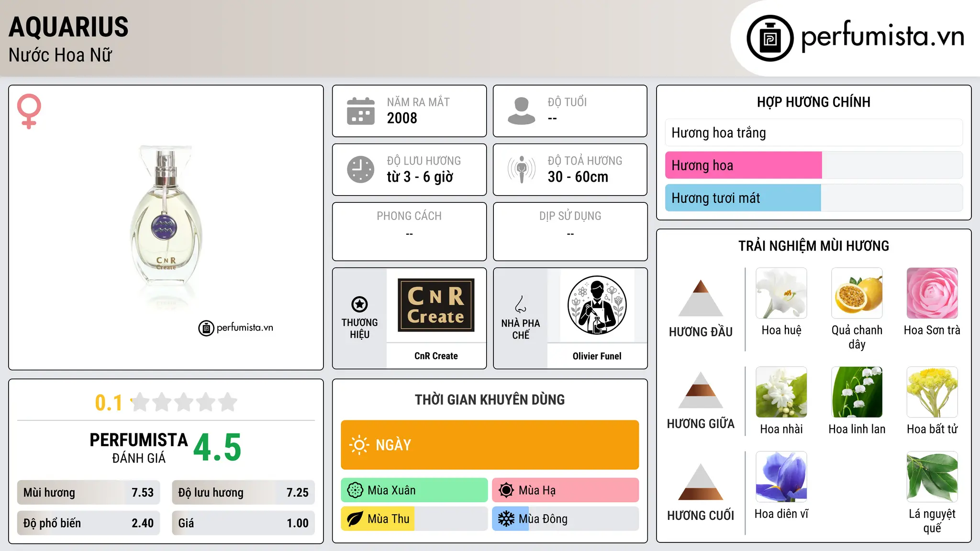Click the snowflake icon for Mùa Đông
The width and height of the screenshot is (980, 551).
click(506, 519)
